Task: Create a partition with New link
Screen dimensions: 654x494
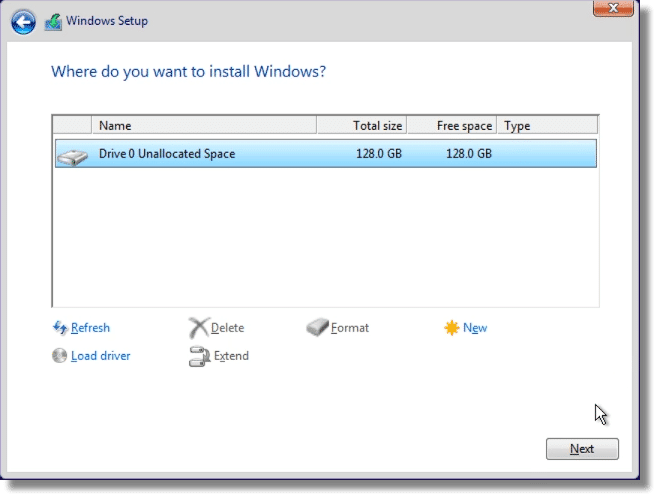Action: pyautogui.click(x=475, y=328)
